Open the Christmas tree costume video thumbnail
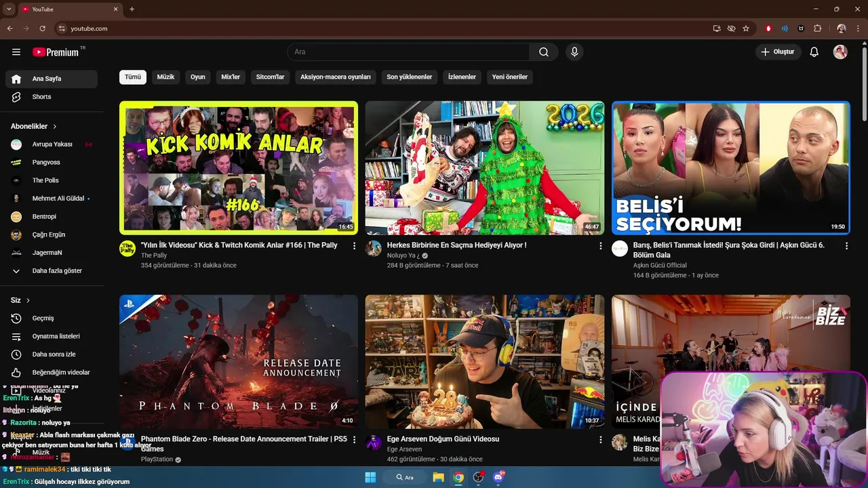 (x=485, y=168)
